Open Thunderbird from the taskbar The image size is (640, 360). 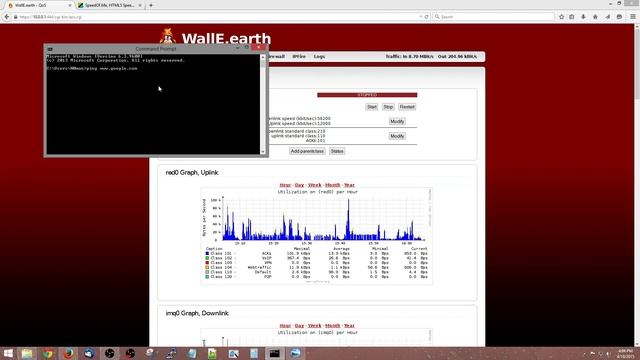[89, 353]
